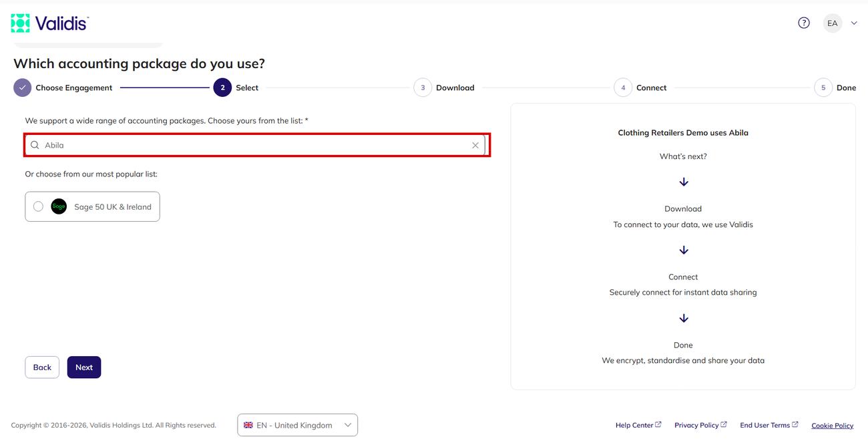Open the Cookie Policy link
868x441 pixels.
[832, 426]
